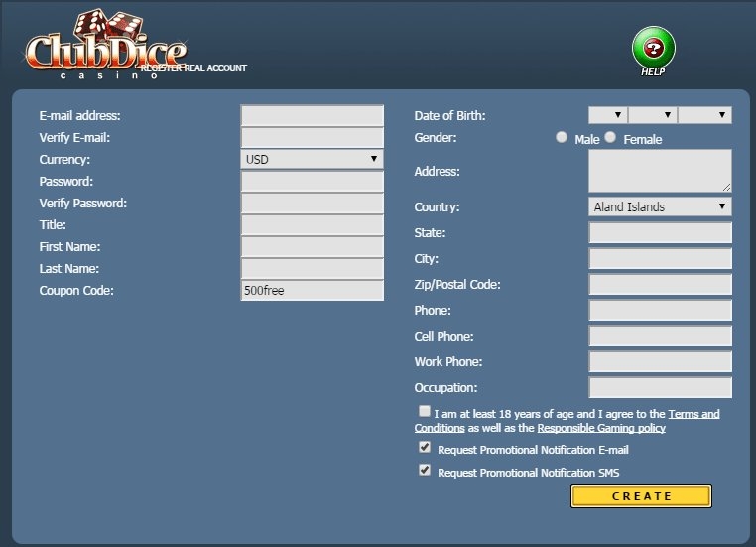Open the first Date of Birth dropdown
The width and height of the screenshot is (756, 547).
tap(607, 115)
